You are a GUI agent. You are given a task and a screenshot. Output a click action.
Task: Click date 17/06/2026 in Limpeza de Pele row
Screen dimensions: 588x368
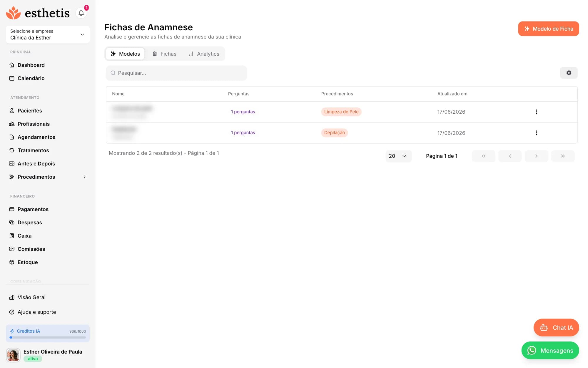(451, 112)
